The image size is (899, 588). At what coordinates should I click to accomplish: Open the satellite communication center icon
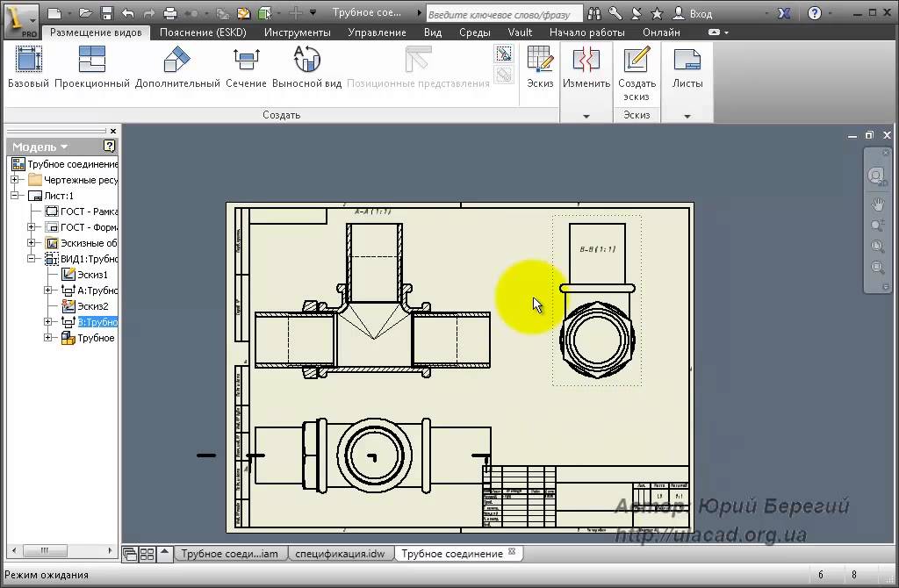636,12
